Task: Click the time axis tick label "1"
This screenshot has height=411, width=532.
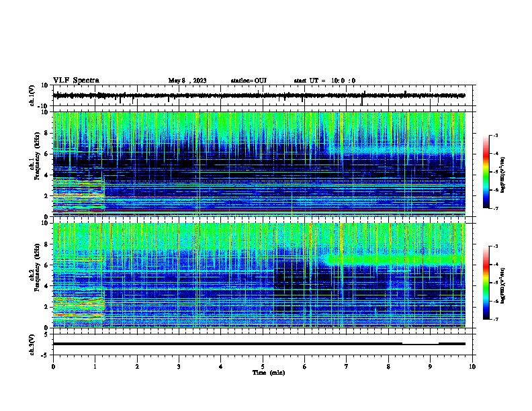Action: 95,367
